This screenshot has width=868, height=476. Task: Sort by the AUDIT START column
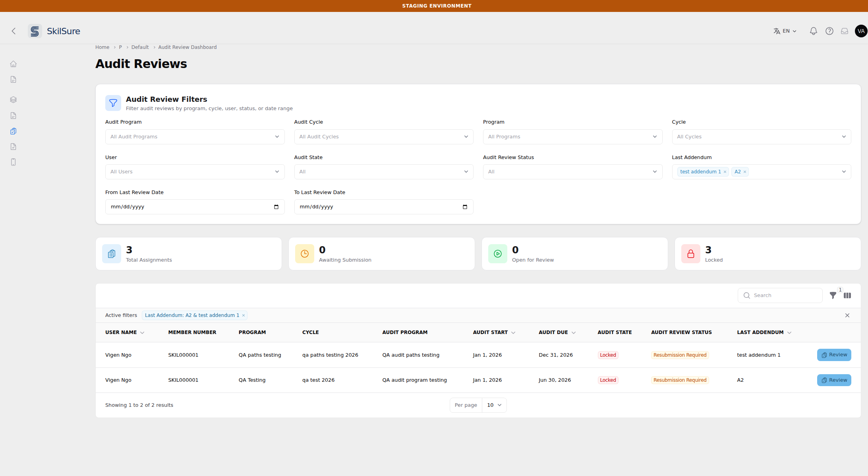(x=494, y=332)
